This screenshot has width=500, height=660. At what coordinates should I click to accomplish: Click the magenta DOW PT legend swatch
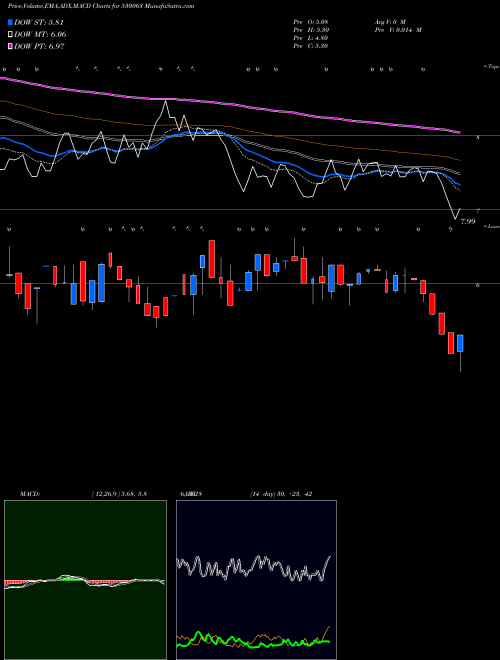tap(11, 46)
